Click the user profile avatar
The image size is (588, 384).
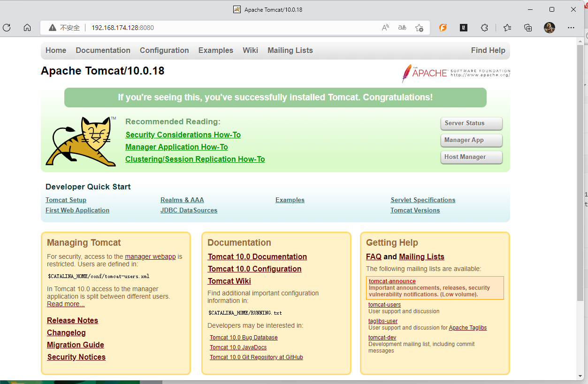550,28
